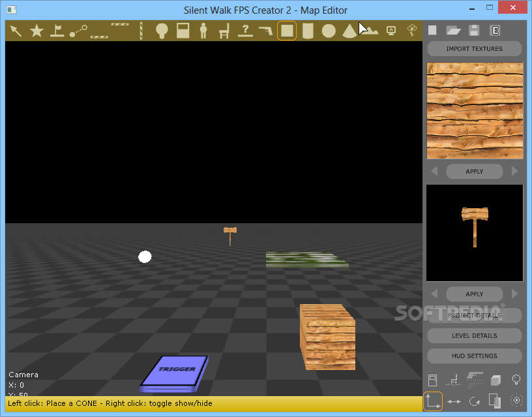Screen dimensions: 532x417
Task: Go to previous model arrow
Action: point(434,294)
